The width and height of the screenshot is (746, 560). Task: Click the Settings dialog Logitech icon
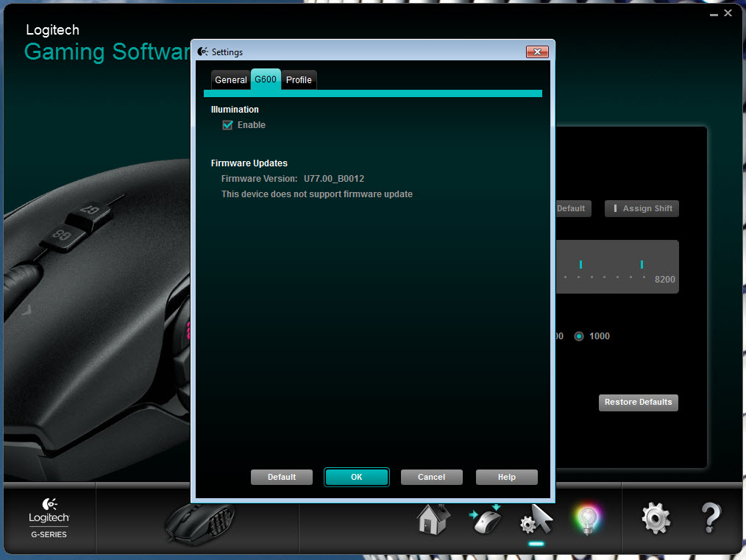point(202,52)
